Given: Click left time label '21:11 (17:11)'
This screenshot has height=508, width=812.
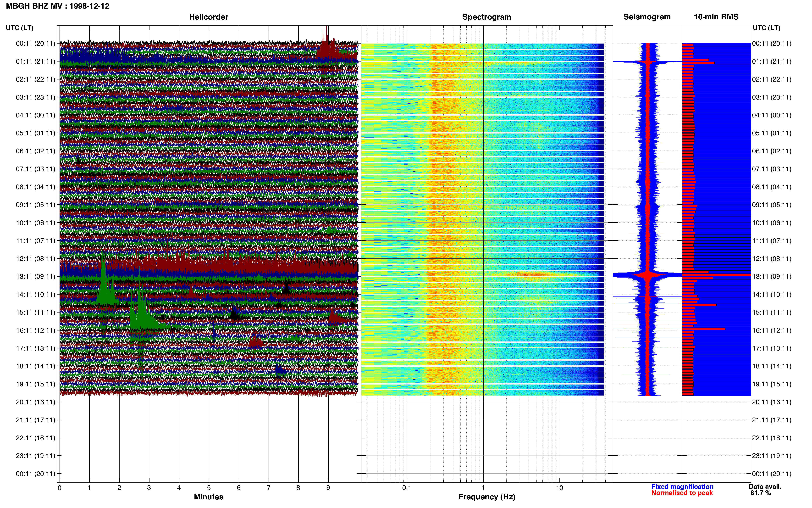Looking at the screenshot, I should [x=36, y=420].
